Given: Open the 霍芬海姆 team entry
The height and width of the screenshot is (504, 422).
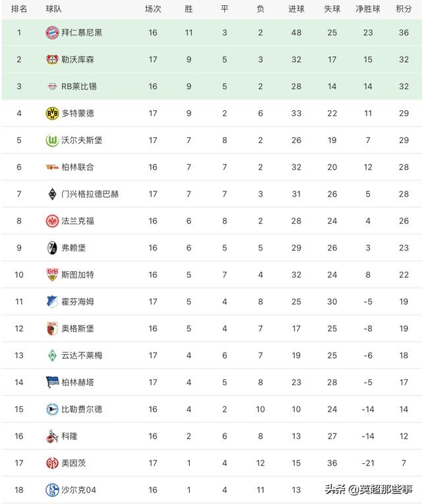Looking at the screenshot, I should (x=78, y=301).
